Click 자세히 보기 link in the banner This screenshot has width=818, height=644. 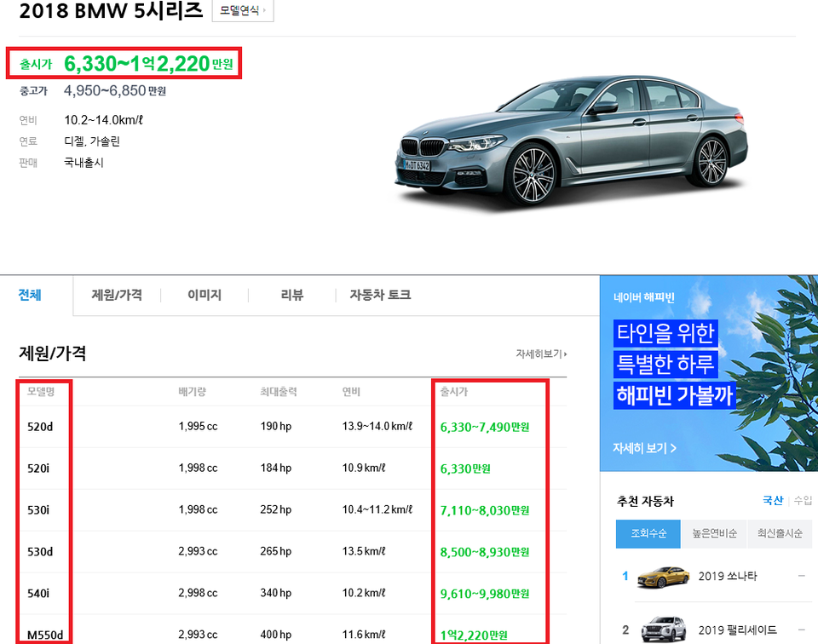click(644, 448)
